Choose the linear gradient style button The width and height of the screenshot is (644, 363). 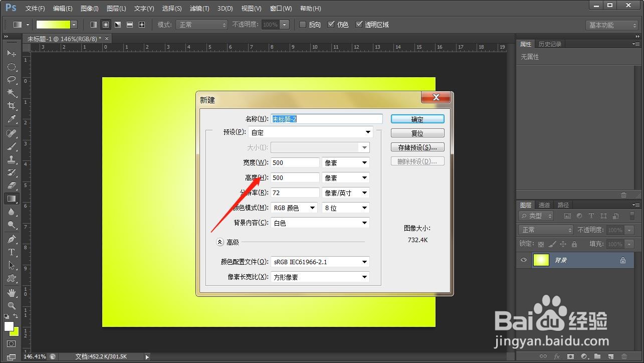click(x=94, y=25)
